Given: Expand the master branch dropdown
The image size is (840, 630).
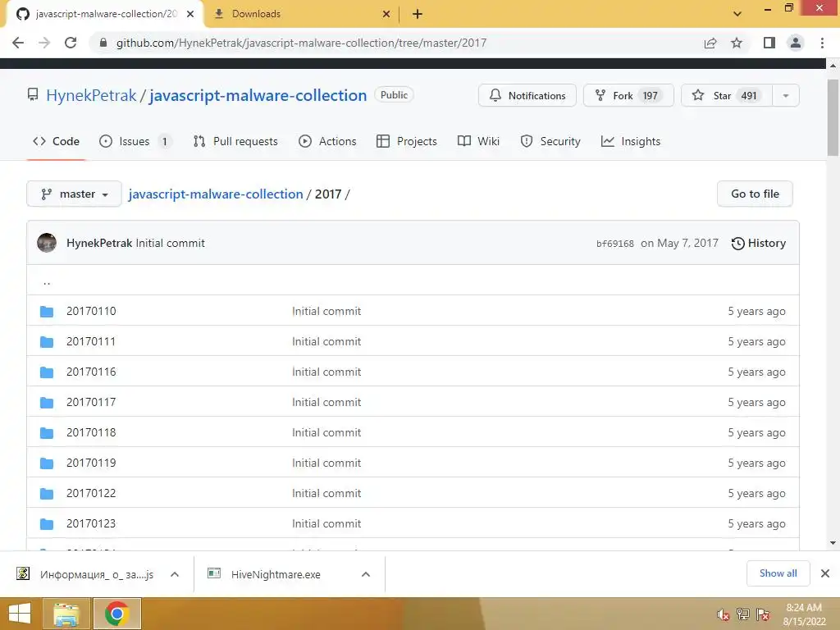Looking at the screenshot, I should pyautogui.click(x=74, y=194).
